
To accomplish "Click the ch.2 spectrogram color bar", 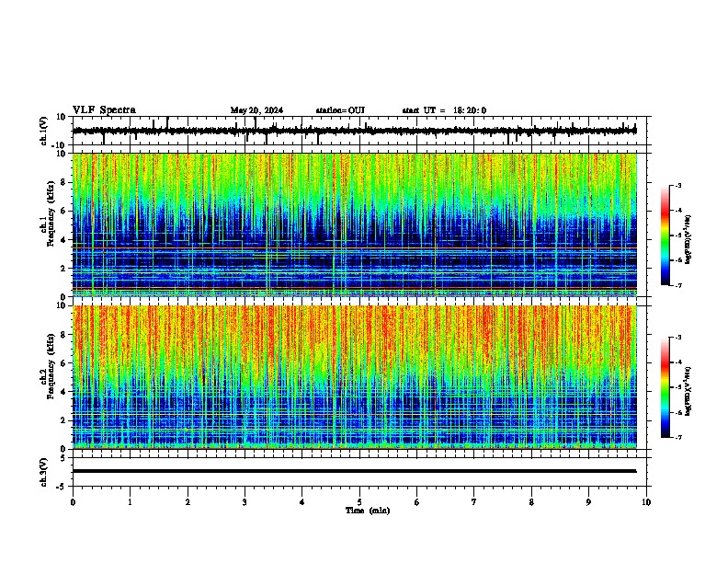I will 665,387.
